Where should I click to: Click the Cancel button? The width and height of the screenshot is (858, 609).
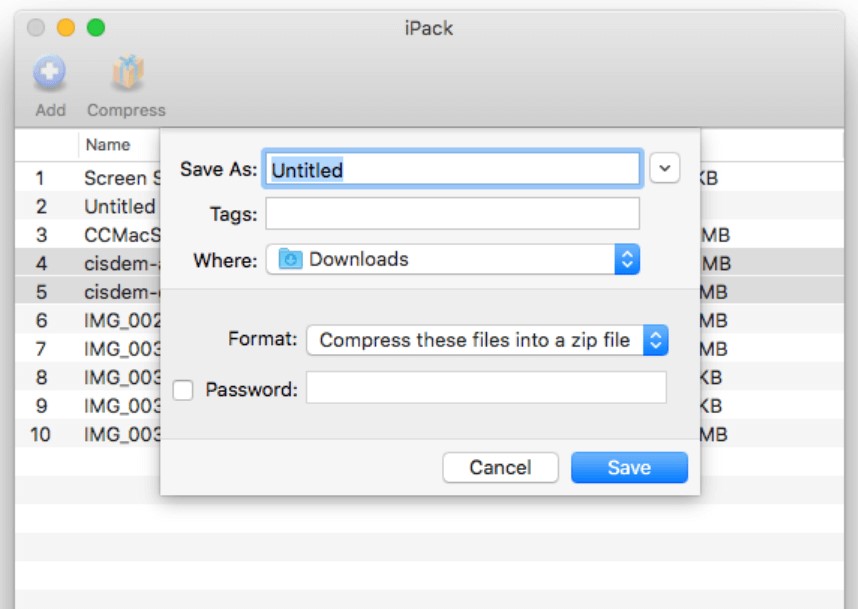point(501,467)
